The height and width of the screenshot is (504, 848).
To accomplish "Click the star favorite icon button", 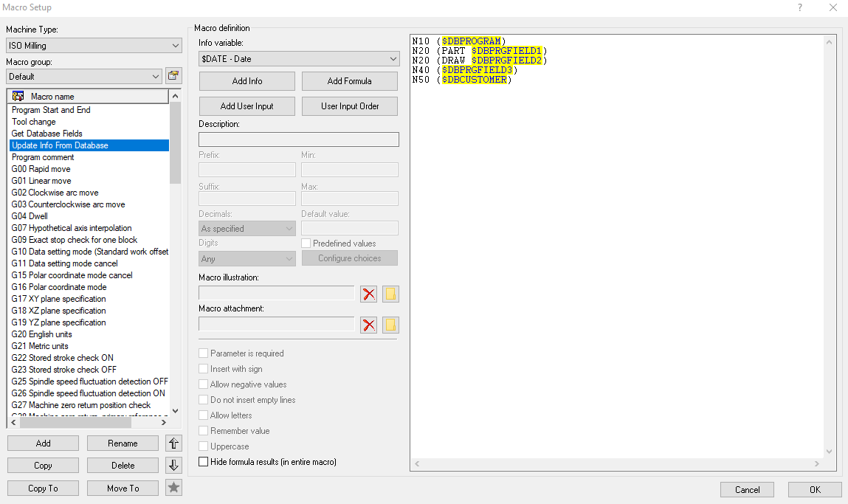I will point(173,488).
